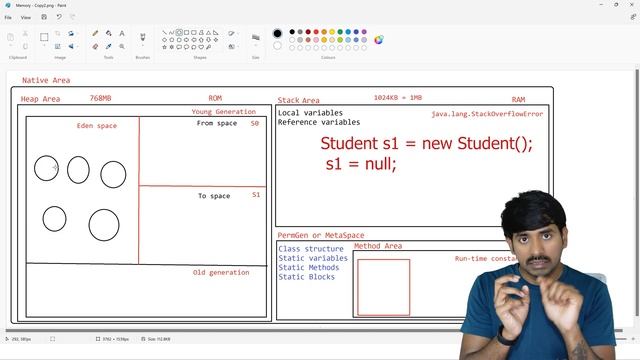Click the canvas horizontal scrollbar
640x360 pixels.
tap(314, 330)
